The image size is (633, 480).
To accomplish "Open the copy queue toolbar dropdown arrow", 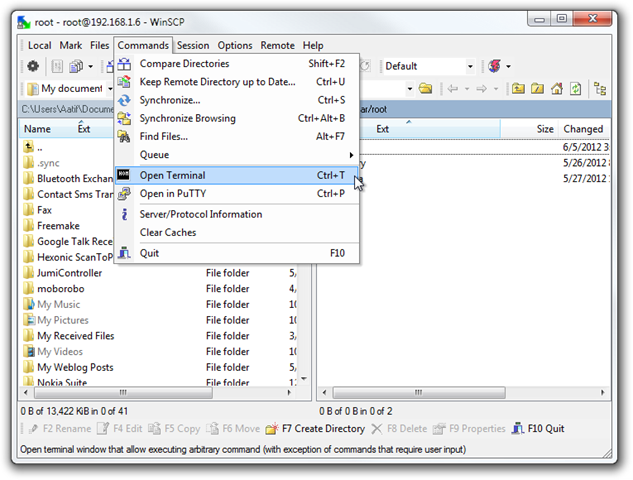I will pos(90,66).
